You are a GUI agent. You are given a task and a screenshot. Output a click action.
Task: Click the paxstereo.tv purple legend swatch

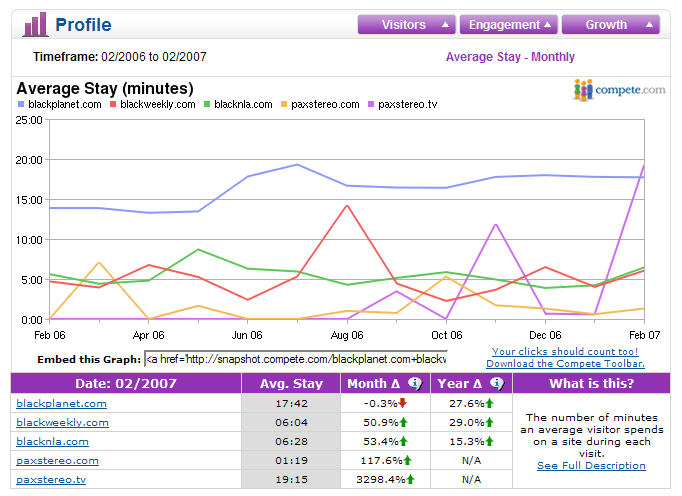(x=371, y=104)
